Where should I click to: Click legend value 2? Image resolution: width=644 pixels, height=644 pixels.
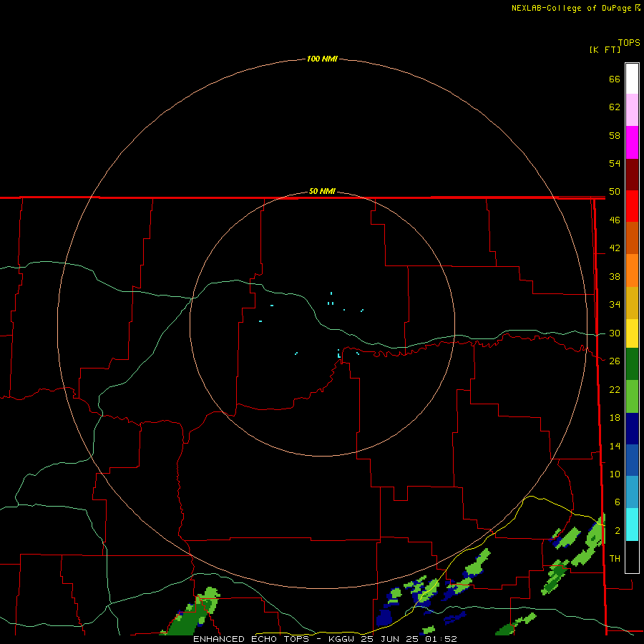pos(617,531)
